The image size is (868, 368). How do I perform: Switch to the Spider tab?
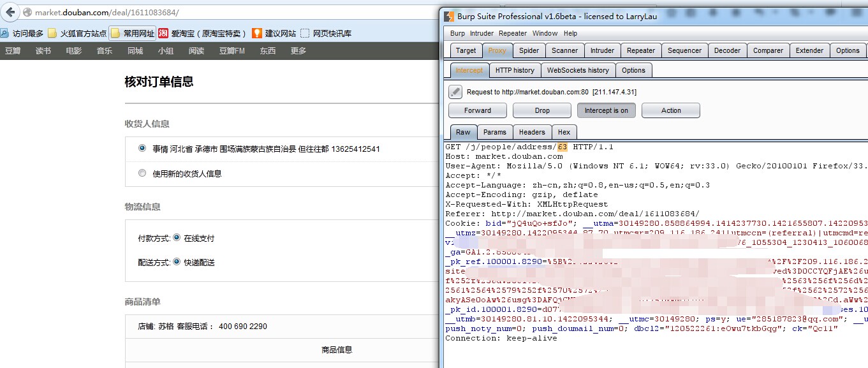[529, 50]
